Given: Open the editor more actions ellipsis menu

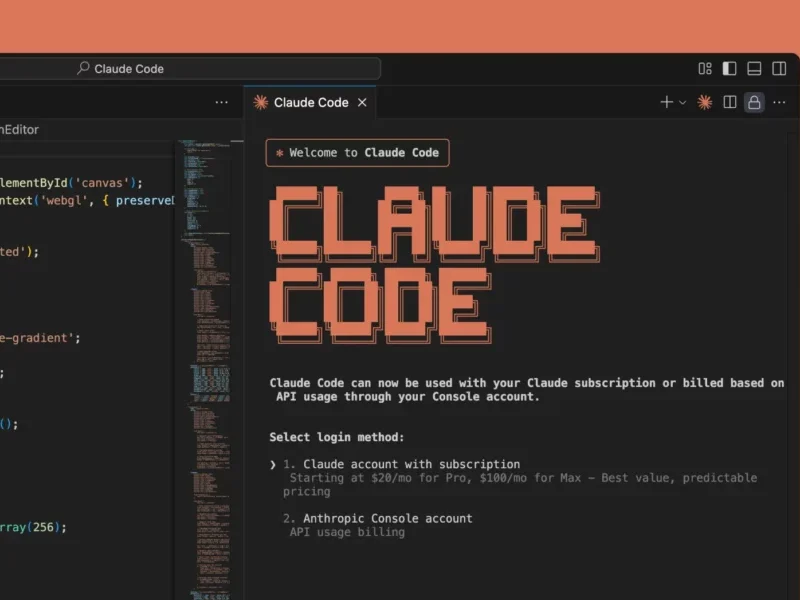Looking at the screenshot, I should tap(221, 102).
